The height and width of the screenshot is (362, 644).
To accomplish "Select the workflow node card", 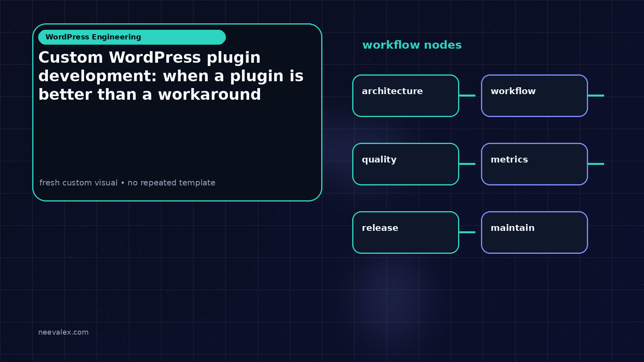I will (535, 96).
